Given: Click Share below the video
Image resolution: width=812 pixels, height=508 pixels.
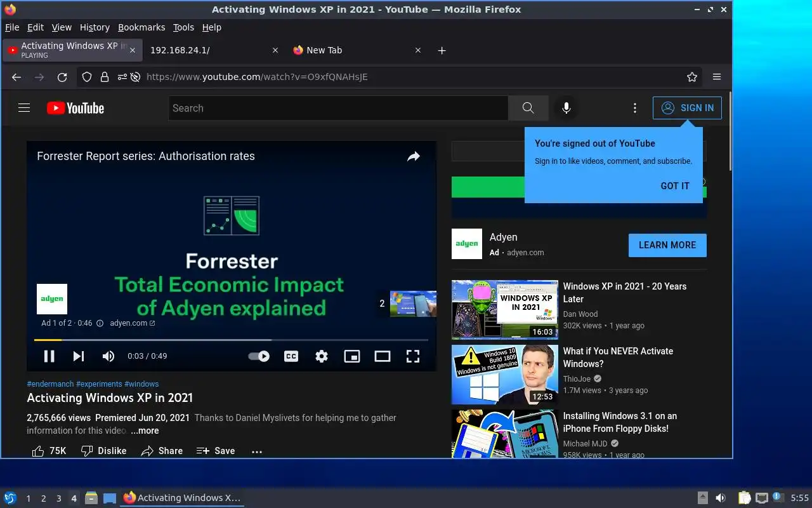Looking at the screenshot, I should [x=162, y=451].
